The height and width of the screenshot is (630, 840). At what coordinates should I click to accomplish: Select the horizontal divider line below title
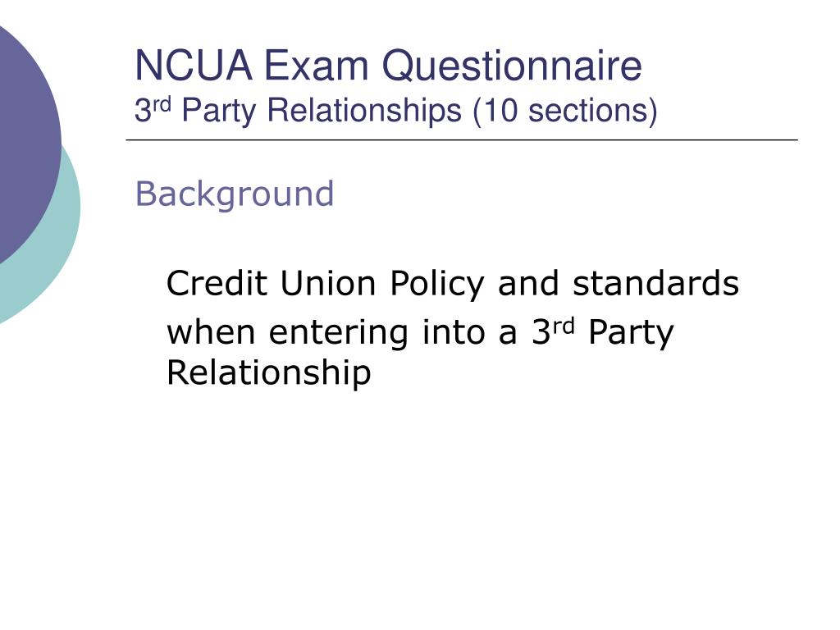coord(462,139)
